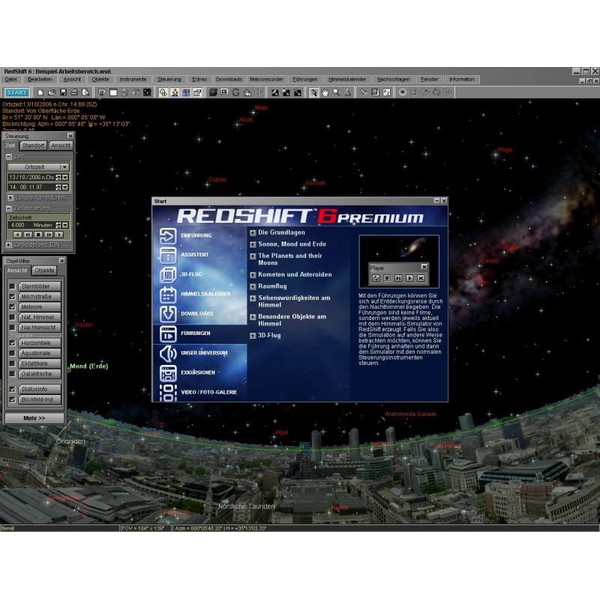The height and width of the screenshot is (600, 600).
Task: Open the Himmelskalender calendar icon
Action: click(168, 295)
